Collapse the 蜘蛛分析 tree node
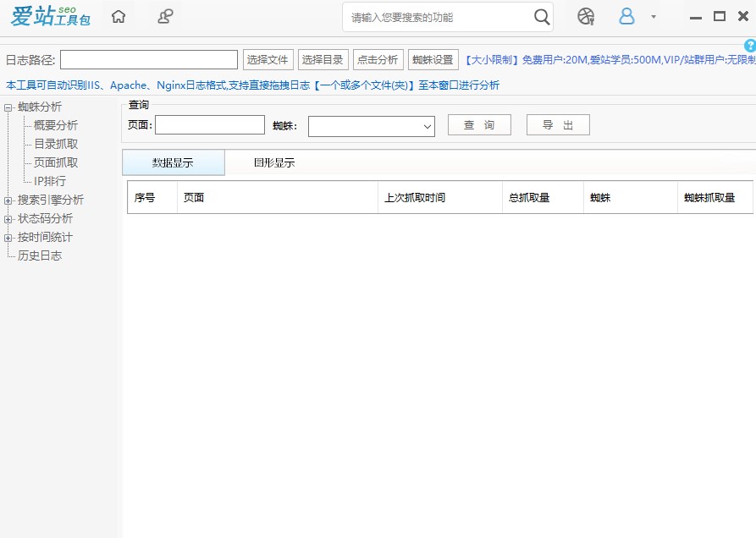This screenshot has height=538, width=756. [x=7, y=106]
